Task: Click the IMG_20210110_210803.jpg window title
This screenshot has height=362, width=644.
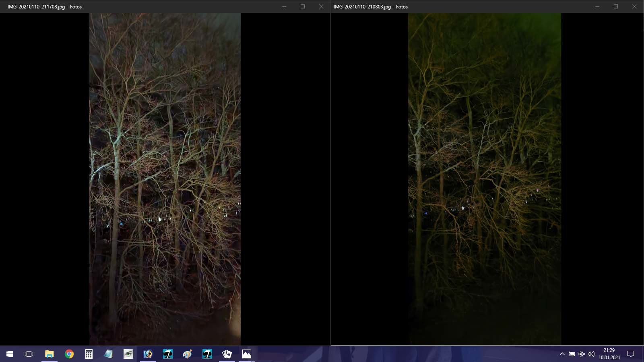Action: pyautogui.click(x=371, y=7)
